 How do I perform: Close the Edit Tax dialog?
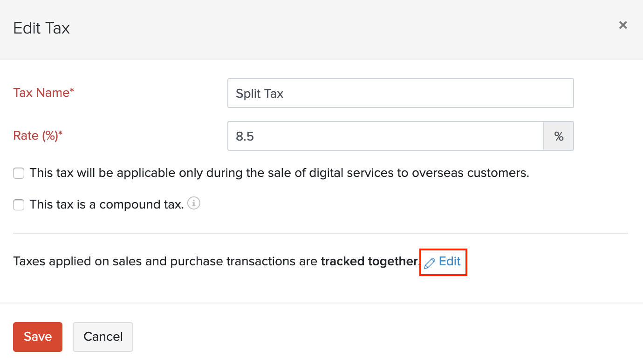[x=623, y=25]
